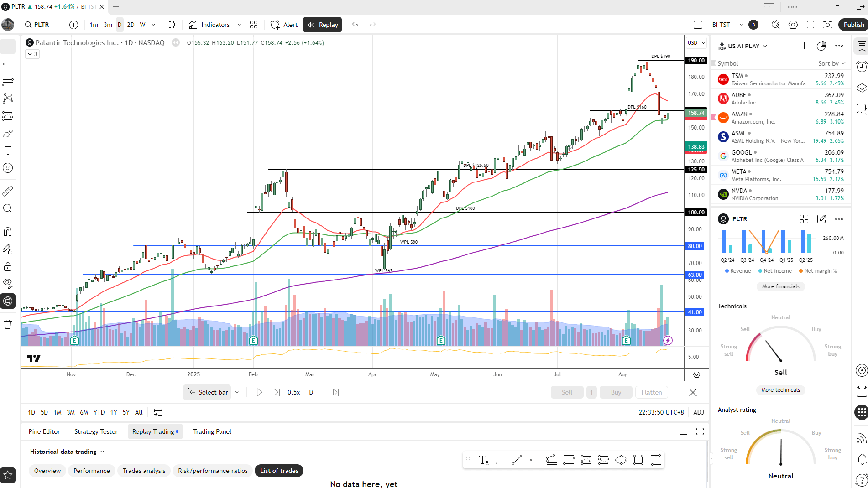The height and width of the screenshot is (488, 868).
Task: Click More financials for PLTR
Action: click(x=780, y=286)
